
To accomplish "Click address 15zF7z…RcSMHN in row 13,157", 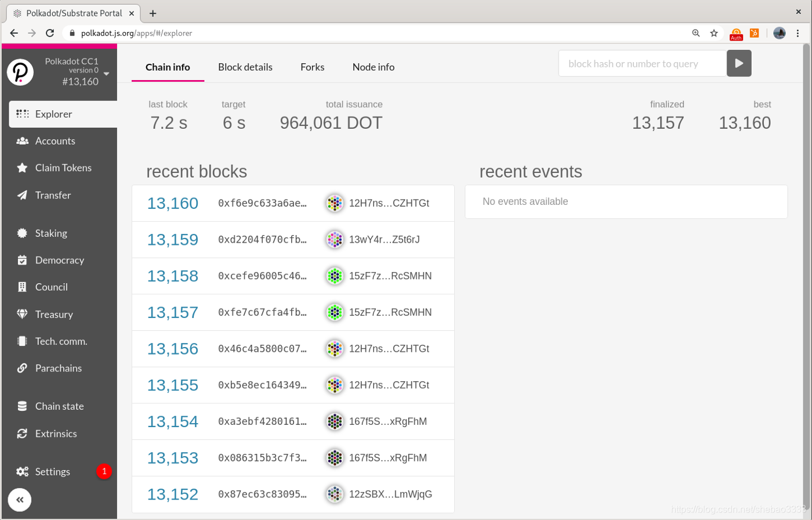I will coord(390,312).
